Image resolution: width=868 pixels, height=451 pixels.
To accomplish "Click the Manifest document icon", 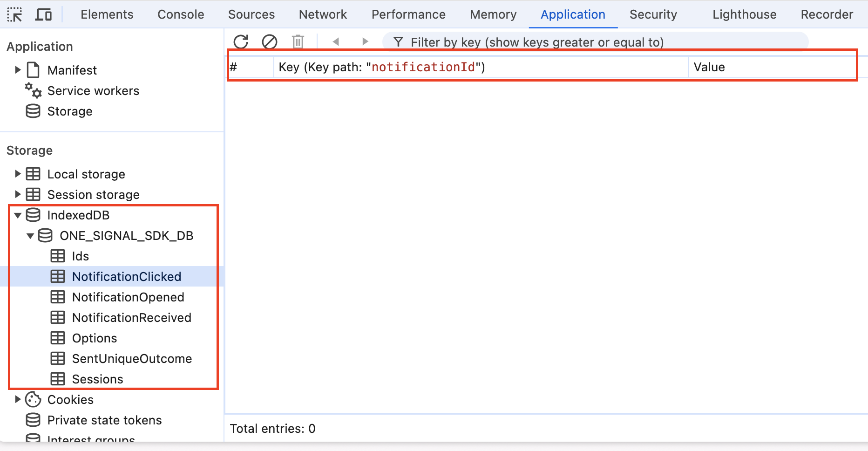I will [33, 70].
